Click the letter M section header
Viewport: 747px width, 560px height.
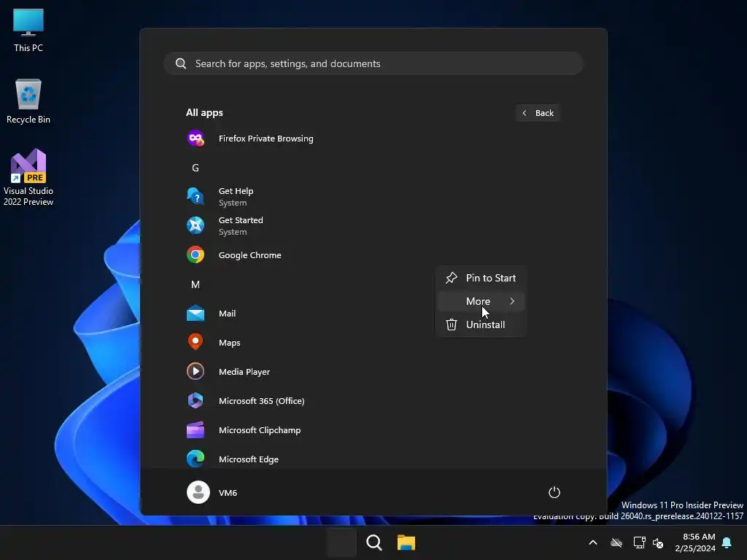[196, 284]
